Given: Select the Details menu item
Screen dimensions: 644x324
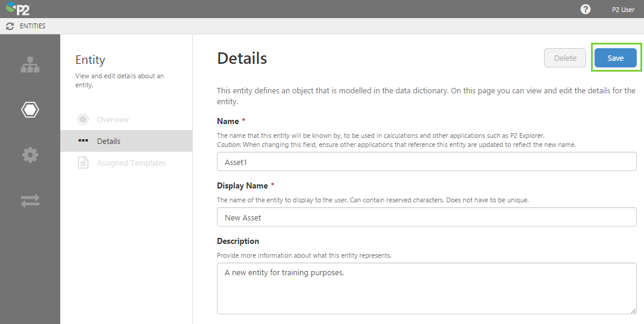Looking at the screenshot, I should pyautogui.click(x=108, y=141).
